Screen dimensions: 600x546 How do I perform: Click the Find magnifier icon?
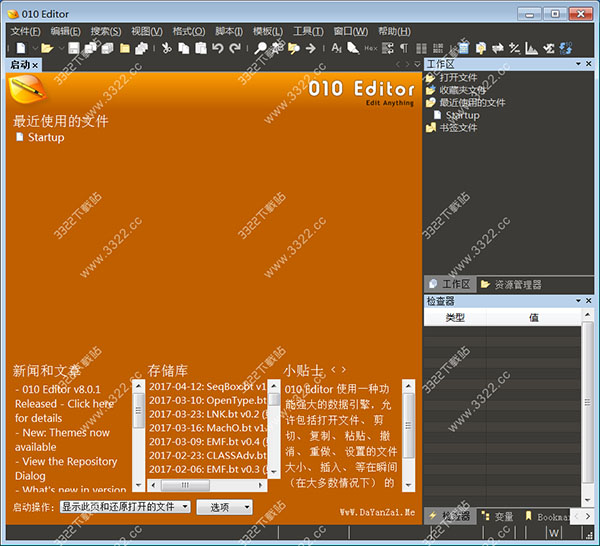tap(261, 48)
